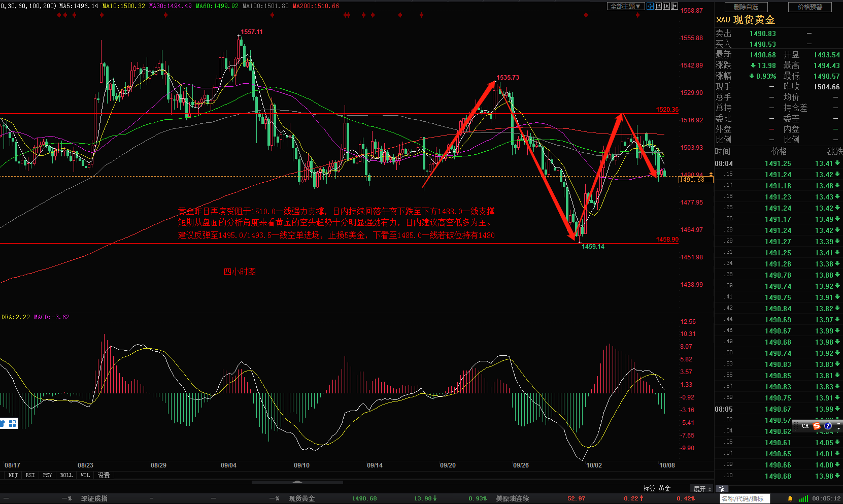Click the 四小时图 chart annotation
Image resolution: width=843 pixels, height=504 pixels.
[x=240, y=272]
